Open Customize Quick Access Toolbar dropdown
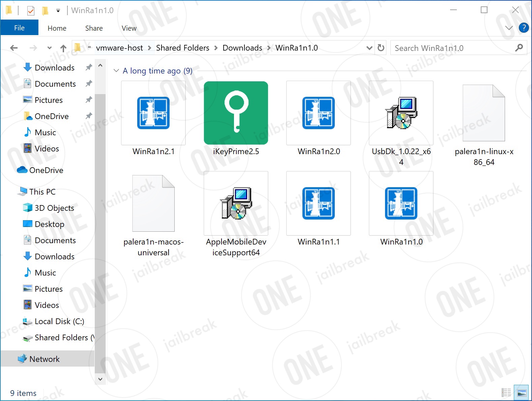Image resolution: width=532 pixels, height=401 pixels. tap(58, 11)
